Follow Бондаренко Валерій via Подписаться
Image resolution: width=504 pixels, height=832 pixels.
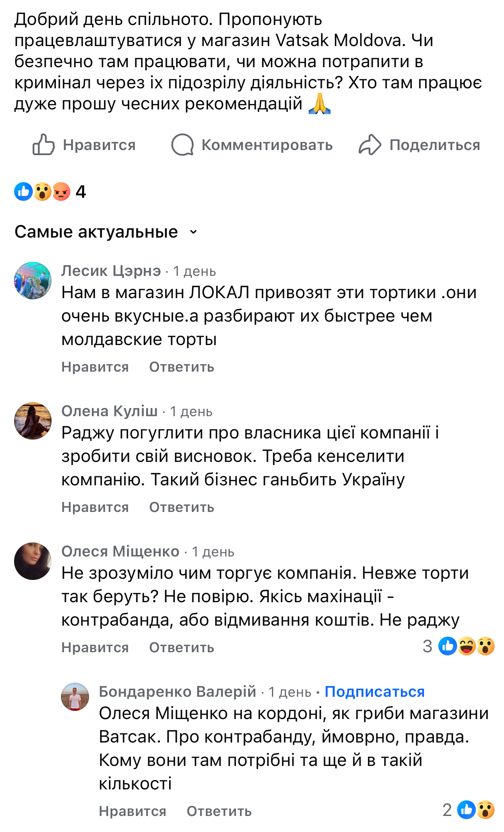tap(374, 692)
